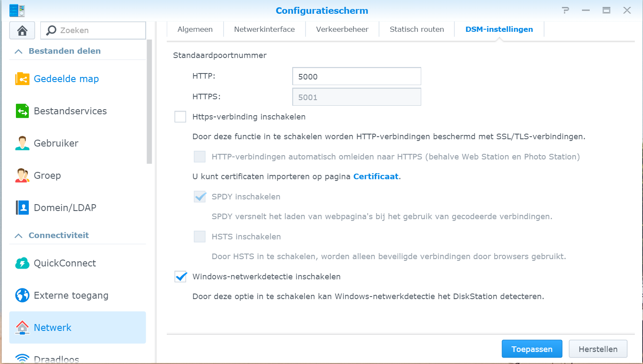Switch to the Netwerkinterface tab
643x364 pixels.
coord(264,29)
